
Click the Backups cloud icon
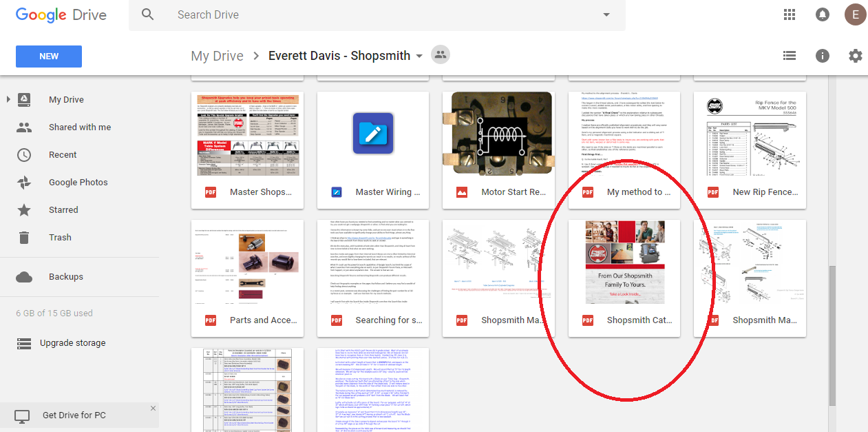click(24, 277)
